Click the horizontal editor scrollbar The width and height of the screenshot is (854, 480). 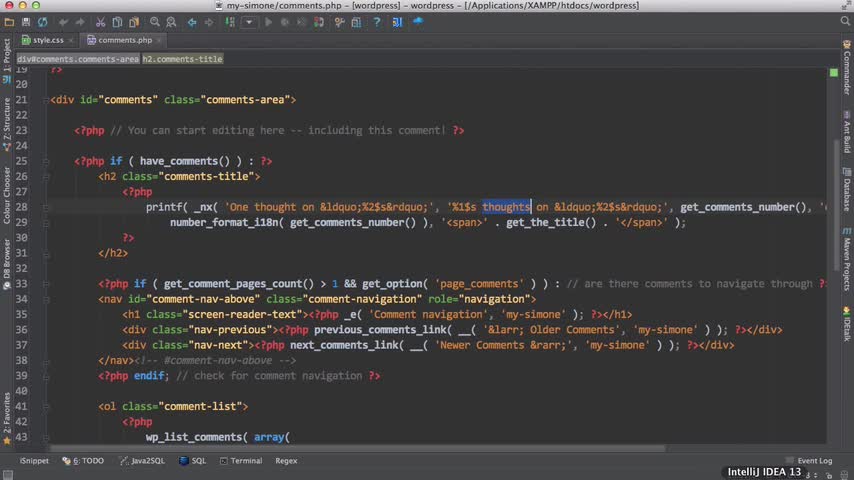[357, 448]
